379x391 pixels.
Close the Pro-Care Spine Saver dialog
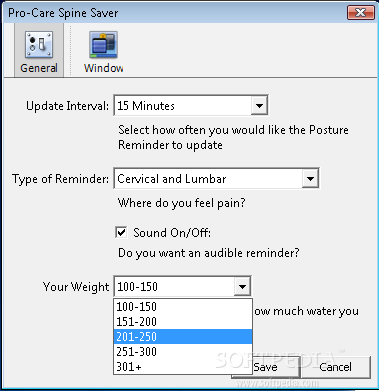[x=360, y=13]
